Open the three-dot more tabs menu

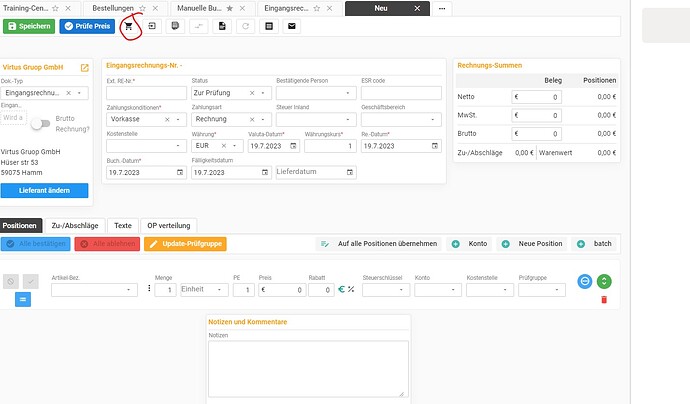(442, 8)
